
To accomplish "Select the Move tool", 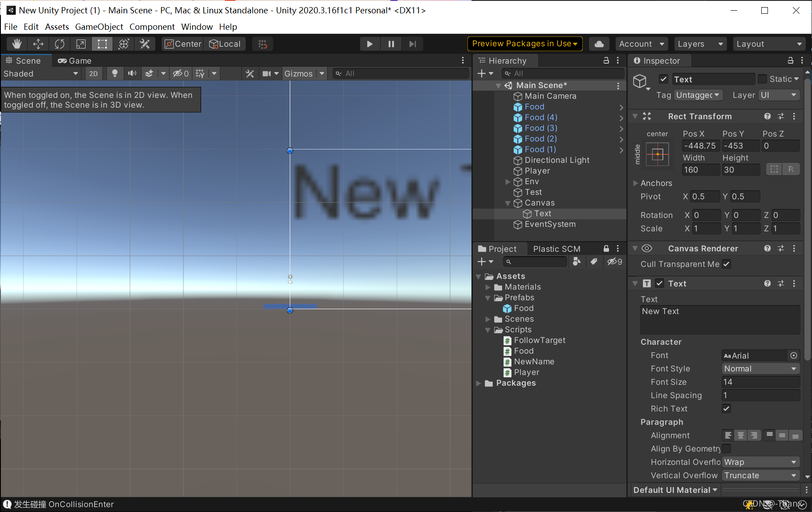I will click(x=38, y=44).
